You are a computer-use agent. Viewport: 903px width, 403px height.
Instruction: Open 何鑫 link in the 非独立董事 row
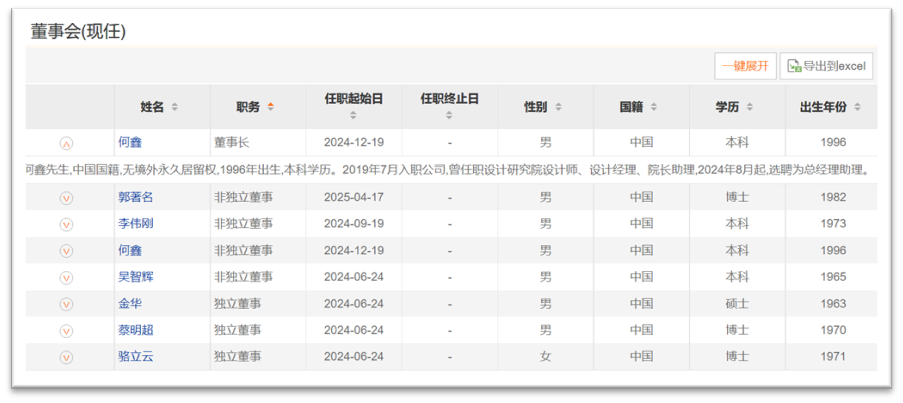click(x=130, y=250)
